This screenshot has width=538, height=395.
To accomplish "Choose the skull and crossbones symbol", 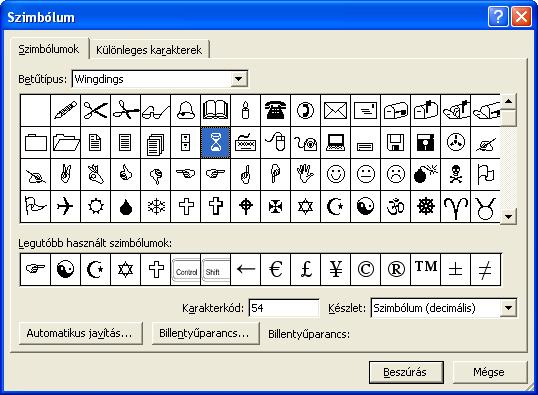I will pyautogui.click(x=456, y=174).
